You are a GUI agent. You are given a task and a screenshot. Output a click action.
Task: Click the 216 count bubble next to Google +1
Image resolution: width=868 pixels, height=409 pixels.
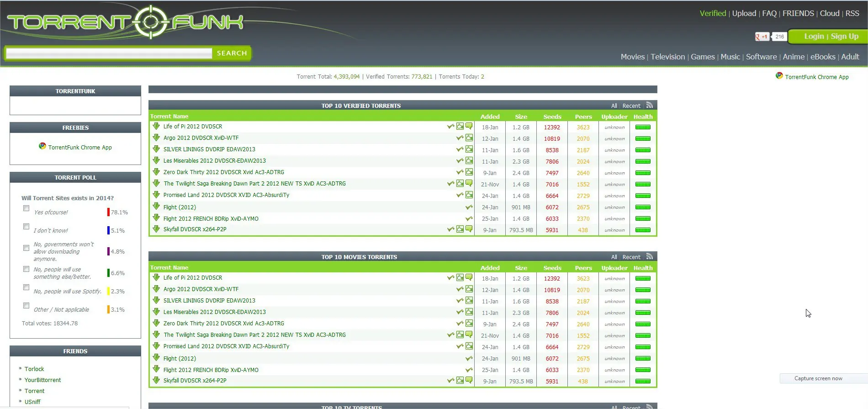pos(779,37)
